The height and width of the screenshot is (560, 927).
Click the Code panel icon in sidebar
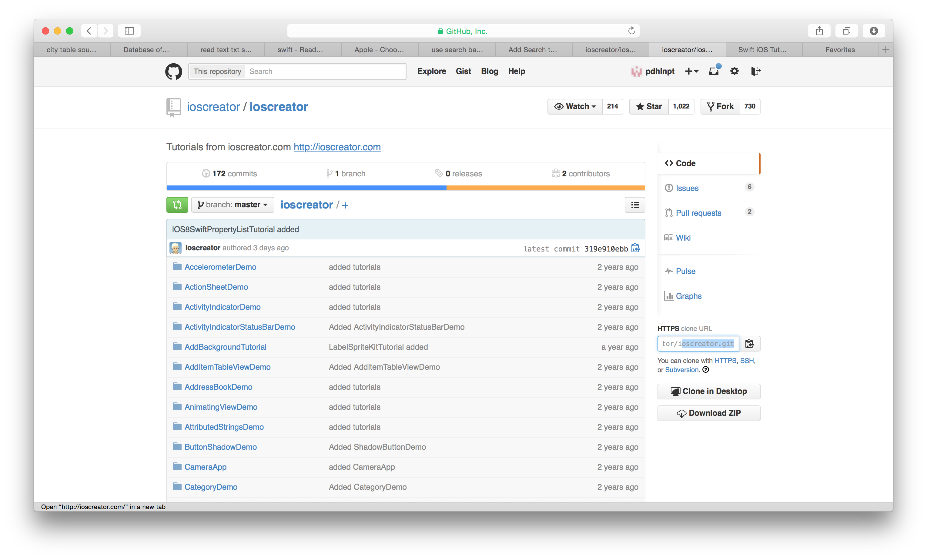669,163
